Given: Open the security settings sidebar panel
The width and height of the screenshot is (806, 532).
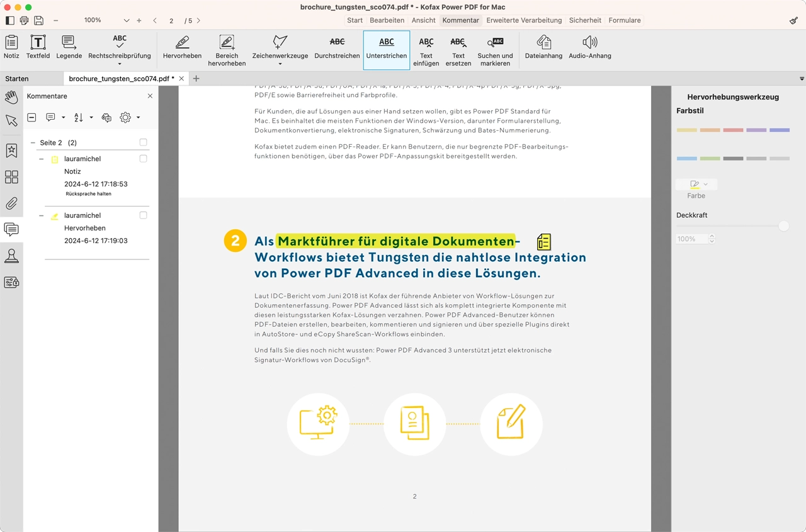Looking at the screenshot, I should [11, 282].
